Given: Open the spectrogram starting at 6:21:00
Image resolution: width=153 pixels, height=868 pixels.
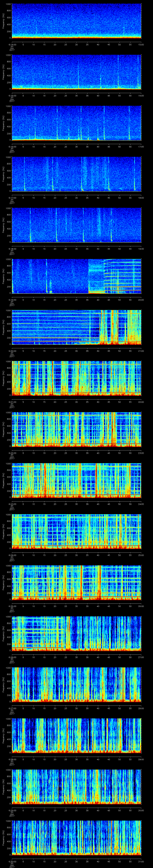Looking at the screenshot, I should 77,378.
